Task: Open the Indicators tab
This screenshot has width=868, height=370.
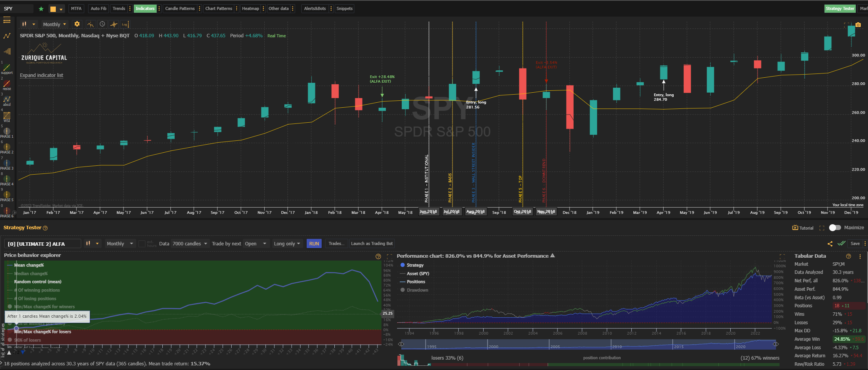Action: point(145,8)
